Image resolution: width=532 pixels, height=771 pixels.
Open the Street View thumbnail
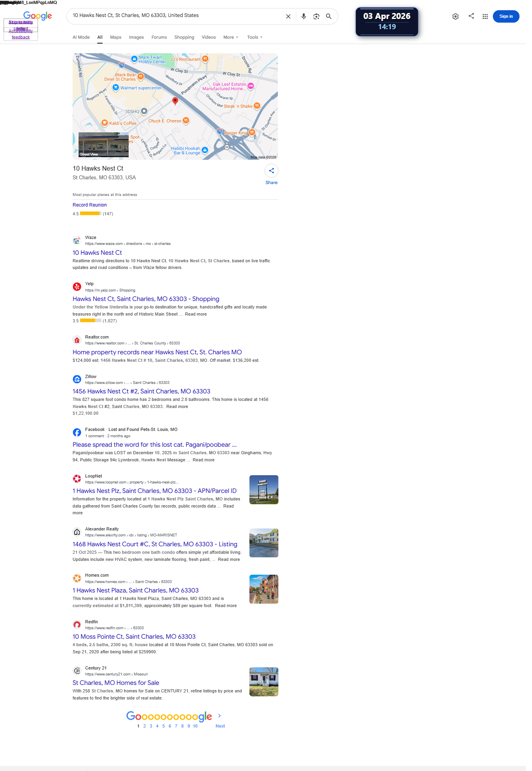coord(103,145)
